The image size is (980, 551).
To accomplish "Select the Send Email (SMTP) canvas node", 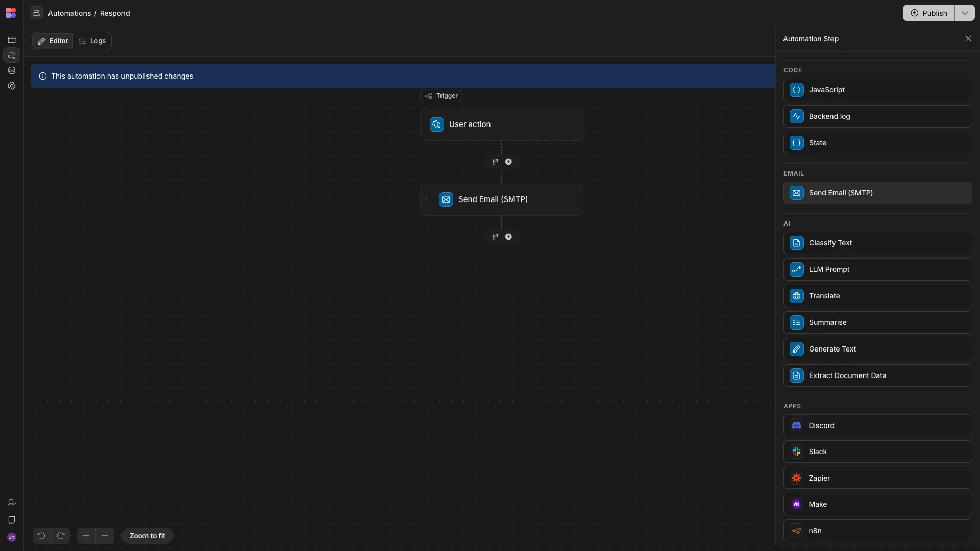I will click(502, 199).
